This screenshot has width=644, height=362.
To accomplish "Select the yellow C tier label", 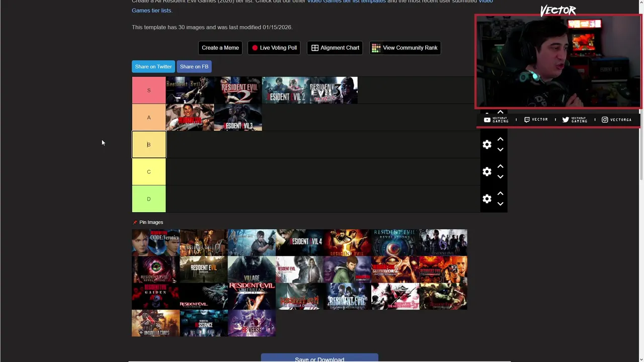I will click(149, 172).
